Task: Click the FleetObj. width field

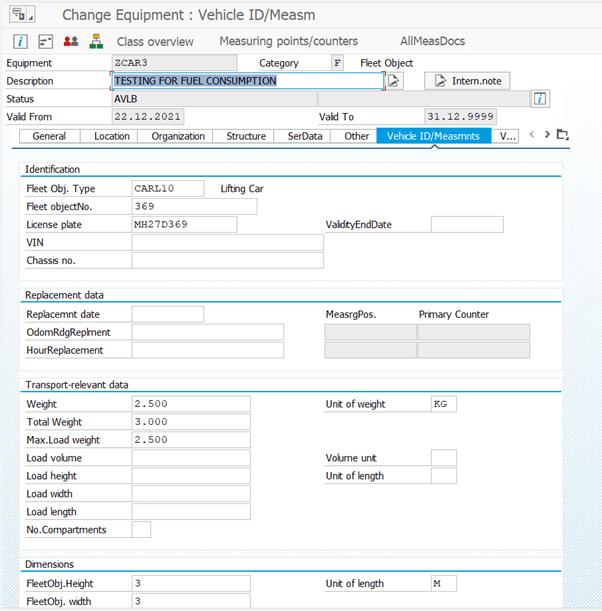Action: pos(191,601)
